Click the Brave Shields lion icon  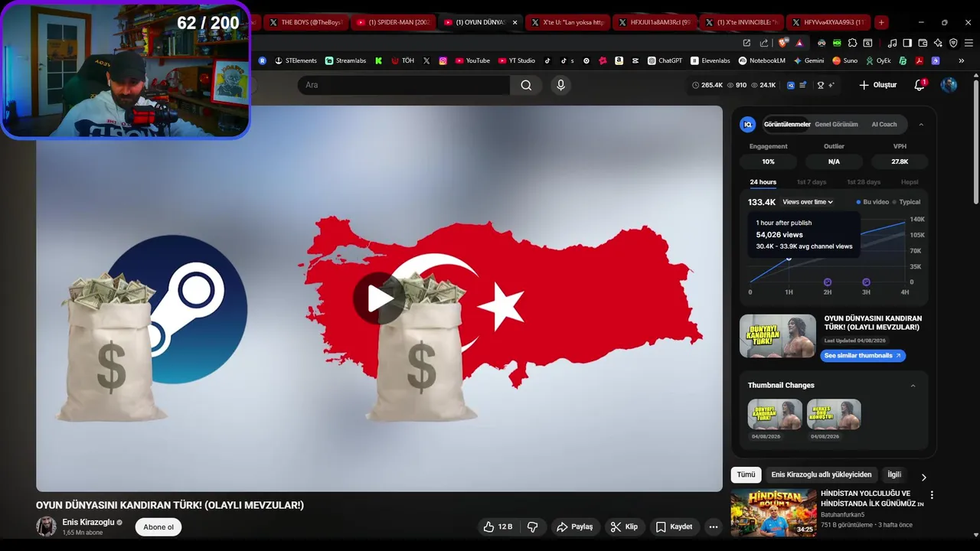coord(782,43)
